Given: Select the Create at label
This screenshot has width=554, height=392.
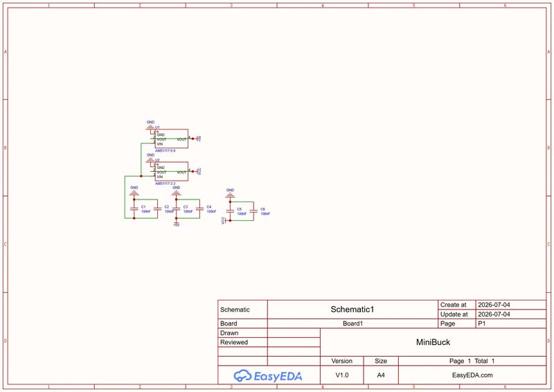Looking at the screenshot, I should pos(454,305).
